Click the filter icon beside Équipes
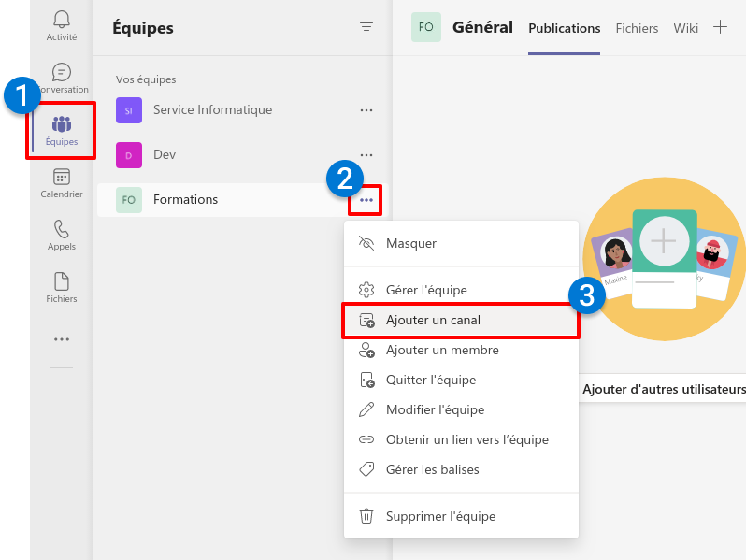 366,28
